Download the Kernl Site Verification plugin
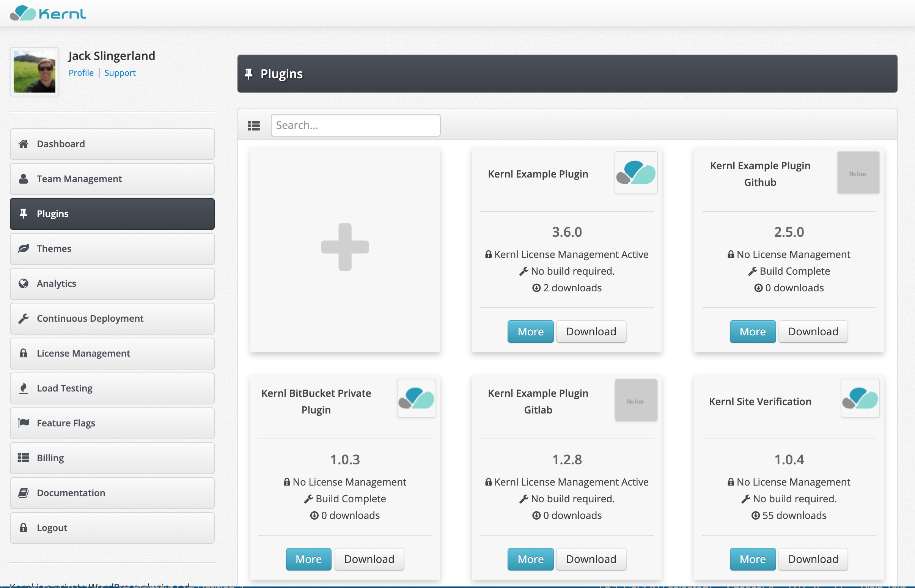Image resolution: width=915 pixels, height=588 pixels. point(813,559)
